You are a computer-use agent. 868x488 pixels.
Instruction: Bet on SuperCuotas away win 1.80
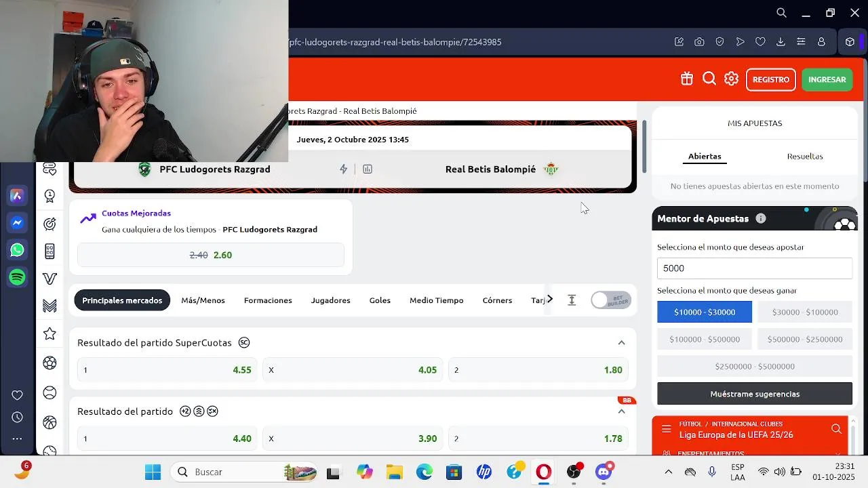coord(538,370)
